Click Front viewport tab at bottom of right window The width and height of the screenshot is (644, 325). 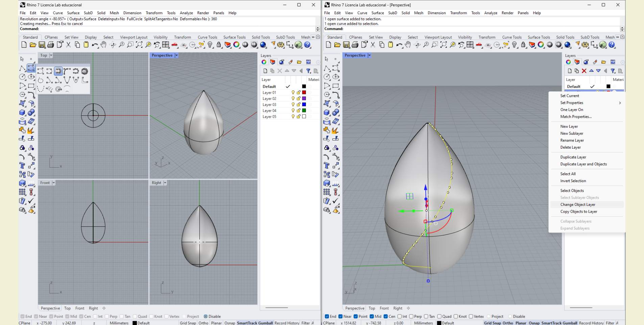click(x=384, y=308)
